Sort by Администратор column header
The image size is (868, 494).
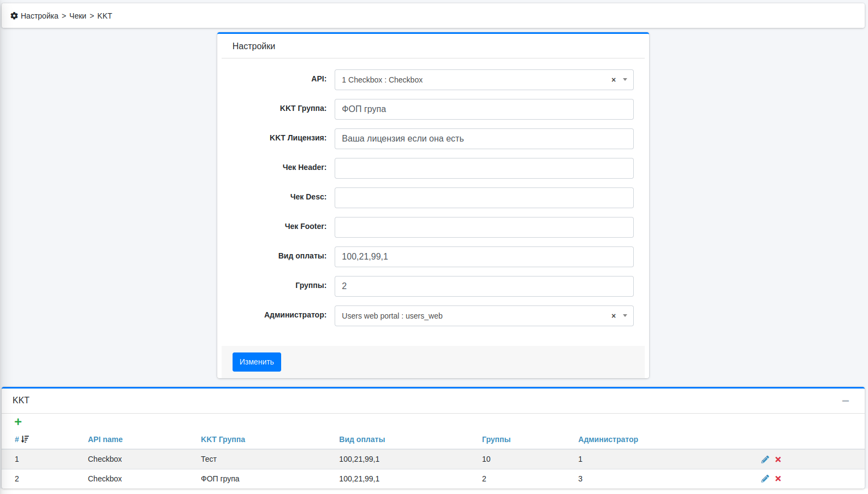click(x=608, y=439)
